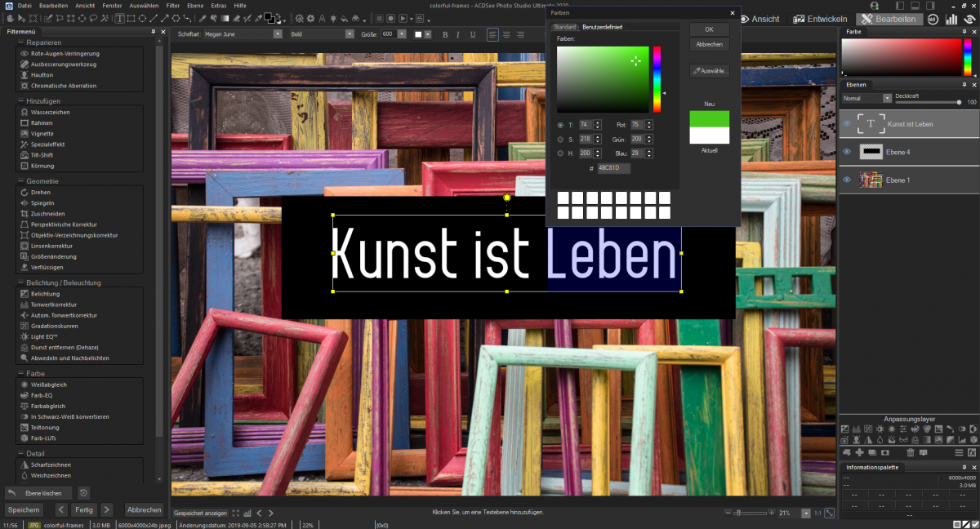Hide the Kunst ist Leben layer
This screenshot has height=529, width=980.
tap(847, 124)
